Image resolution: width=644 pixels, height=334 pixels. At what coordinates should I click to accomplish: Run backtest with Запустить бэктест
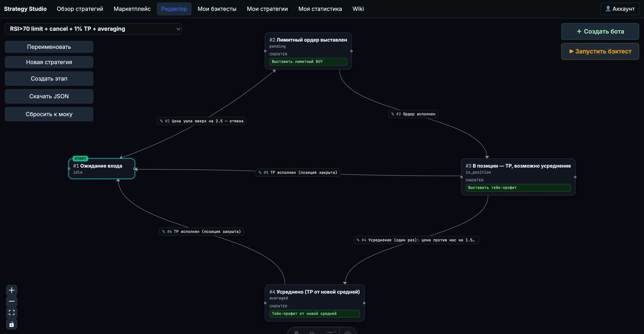[x=600, y=51]
